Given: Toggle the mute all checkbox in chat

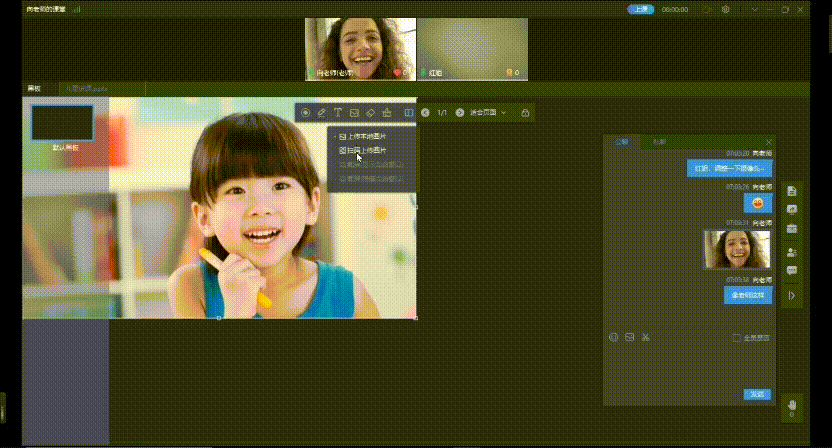Looking at the screenshot, I should pos(736,338).
